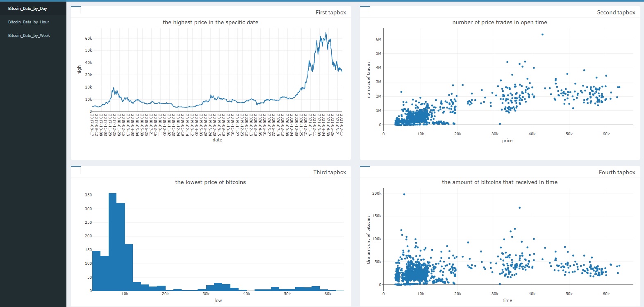Screen dimensions: 644x307
Task: Click the 150k tick on bitcoins axis
Action: (377, 216)
